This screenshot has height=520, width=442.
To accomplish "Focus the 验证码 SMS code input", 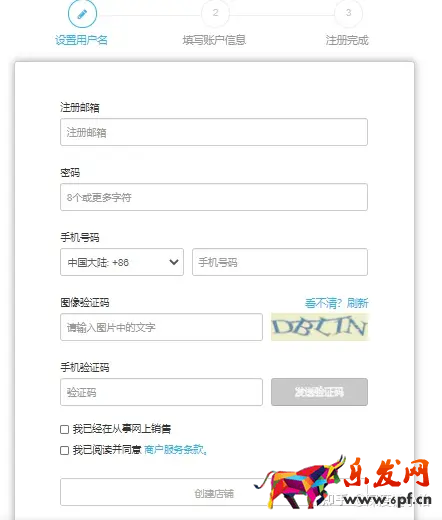I will [x=161, y=392].
